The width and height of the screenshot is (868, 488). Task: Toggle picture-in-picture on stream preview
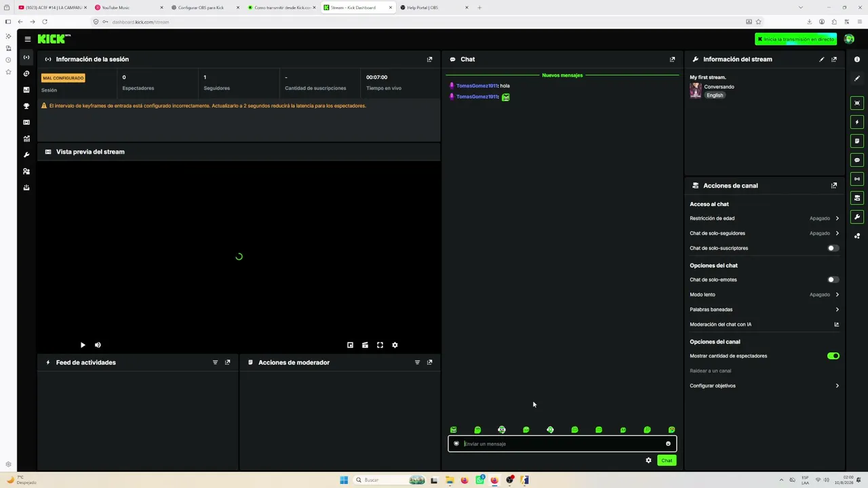click(350, 345)
